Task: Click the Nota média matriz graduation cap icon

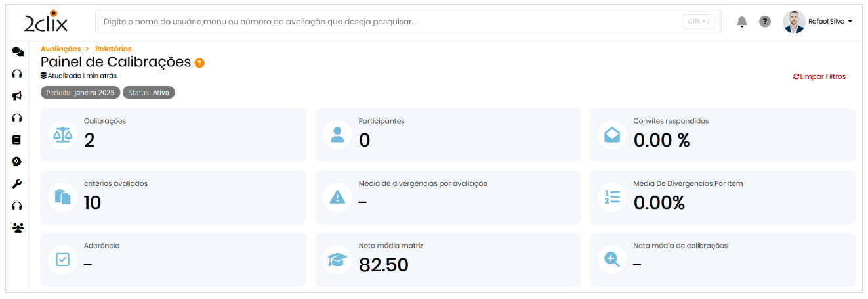Action: (337, 260)
